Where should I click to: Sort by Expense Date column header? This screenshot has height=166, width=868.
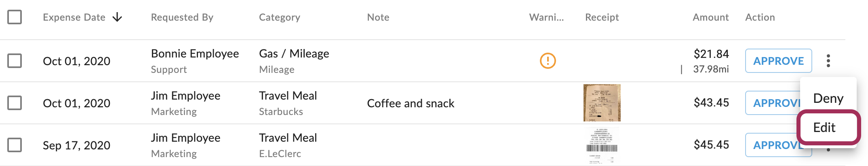click(x=74, y=17)
